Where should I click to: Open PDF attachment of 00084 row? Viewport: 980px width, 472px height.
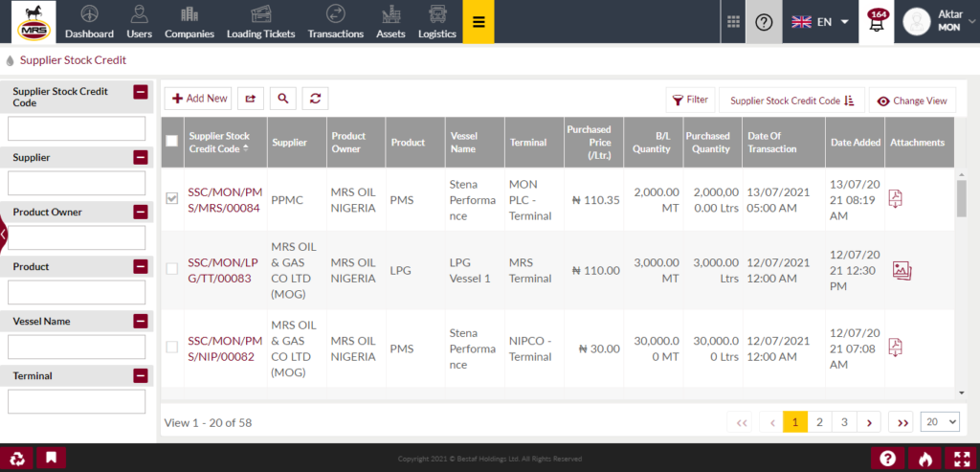(896, 198)
